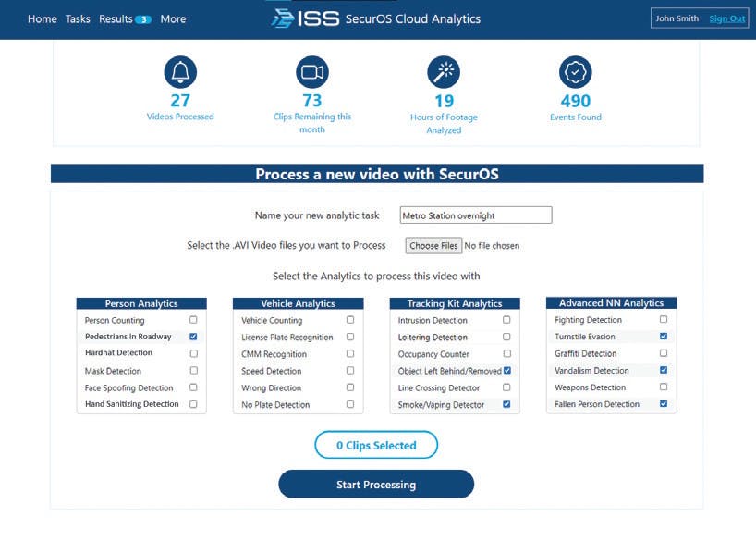Image resolution: width=756 pixels, height=541 pixels.
Task: Tick the License Plate Recognition checkbox
Action: tap(350, 337)
